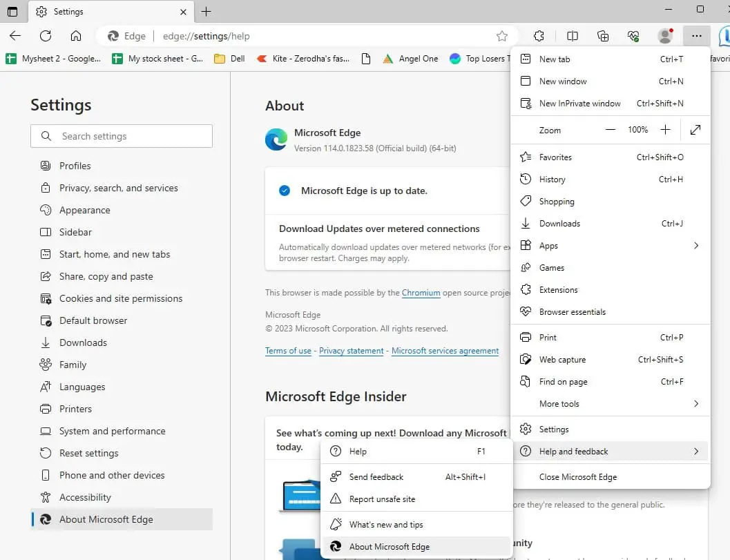The height and width of the screenshot is (560, 730).
Task: Select Send feedback from help menu
Action: pyautogui.click(x=376, y=476)
